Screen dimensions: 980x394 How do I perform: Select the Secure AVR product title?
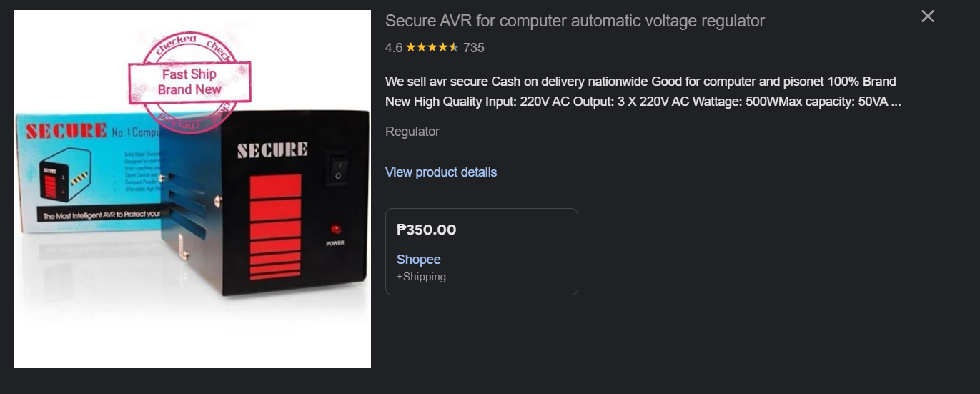[574, 21]
